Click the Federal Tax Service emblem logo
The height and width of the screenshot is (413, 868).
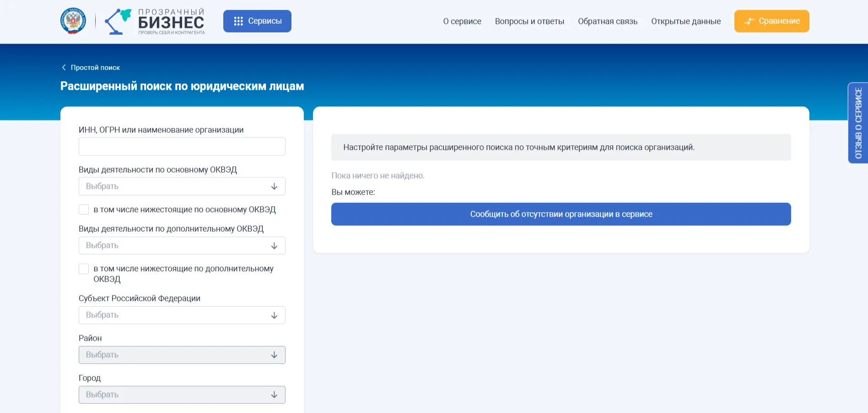(x=73, y=20)
